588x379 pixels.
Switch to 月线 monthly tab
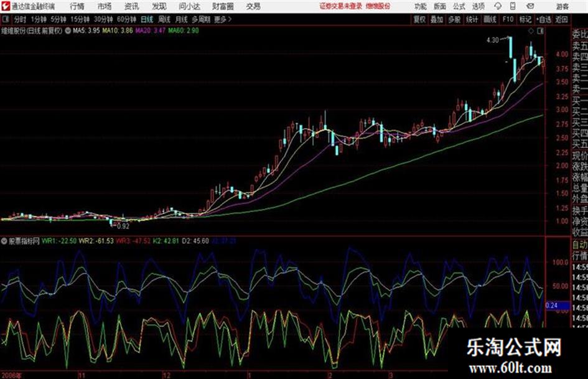click(x=181, y=19)
